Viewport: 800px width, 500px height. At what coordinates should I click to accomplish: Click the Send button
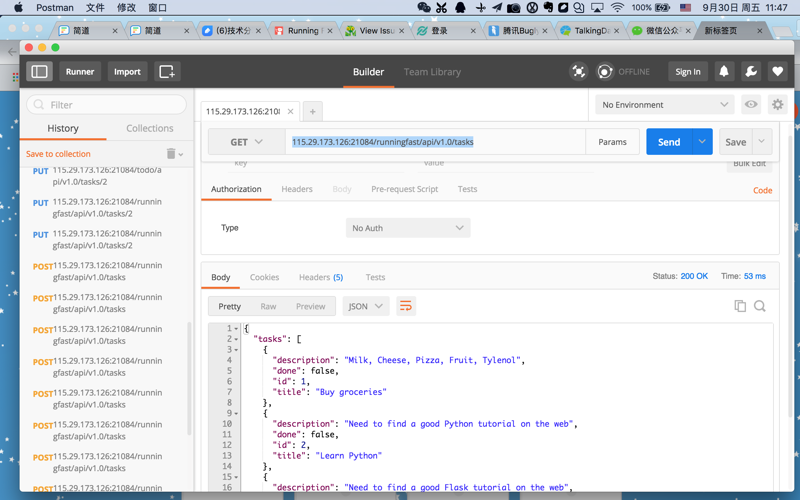coord(669,142)
